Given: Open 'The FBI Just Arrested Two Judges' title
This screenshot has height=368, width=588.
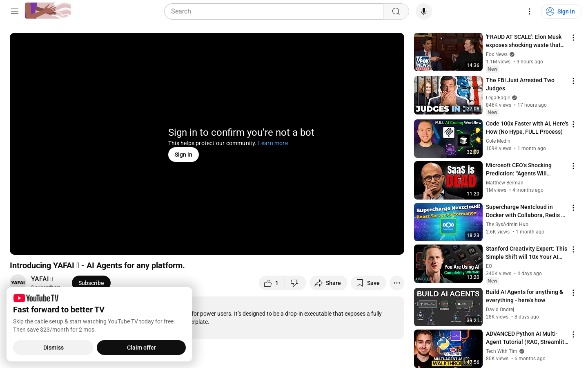Looking at the screenshot, I should pyautogui.click(x=520, y=84).
